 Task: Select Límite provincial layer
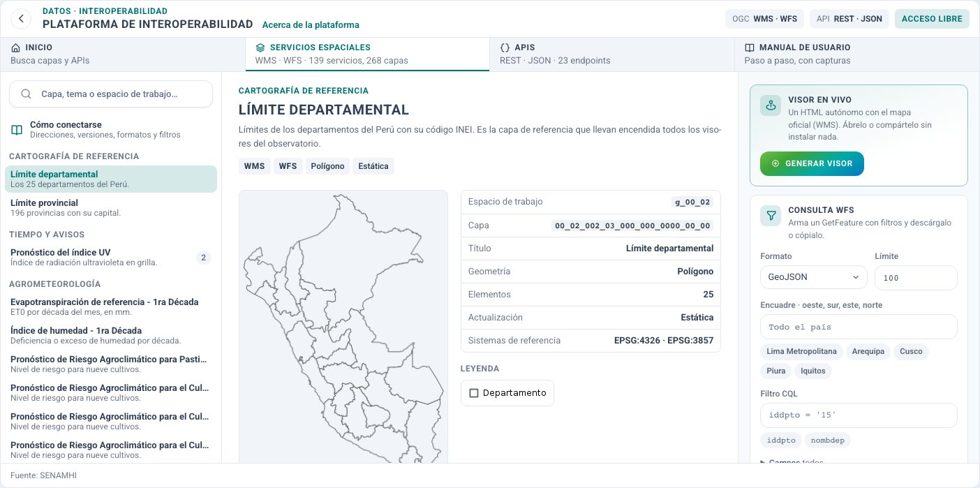coord(110,207)
